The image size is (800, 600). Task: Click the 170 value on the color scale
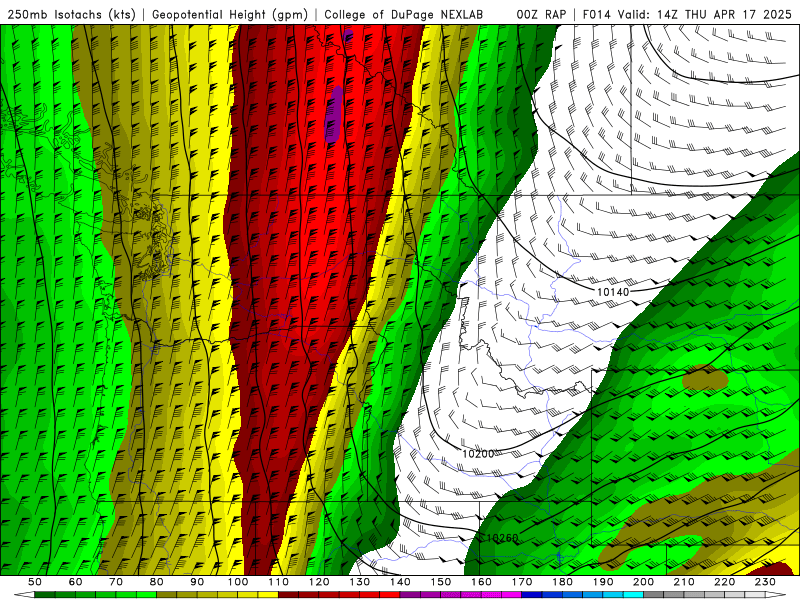[x=522, y=582]
